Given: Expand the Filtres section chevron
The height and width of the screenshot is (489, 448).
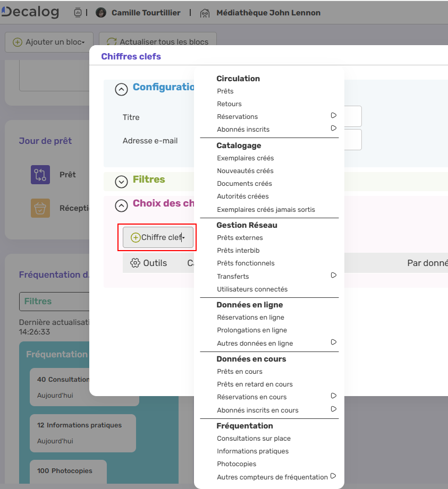Looking at the screenshot, I should [122, 182].
